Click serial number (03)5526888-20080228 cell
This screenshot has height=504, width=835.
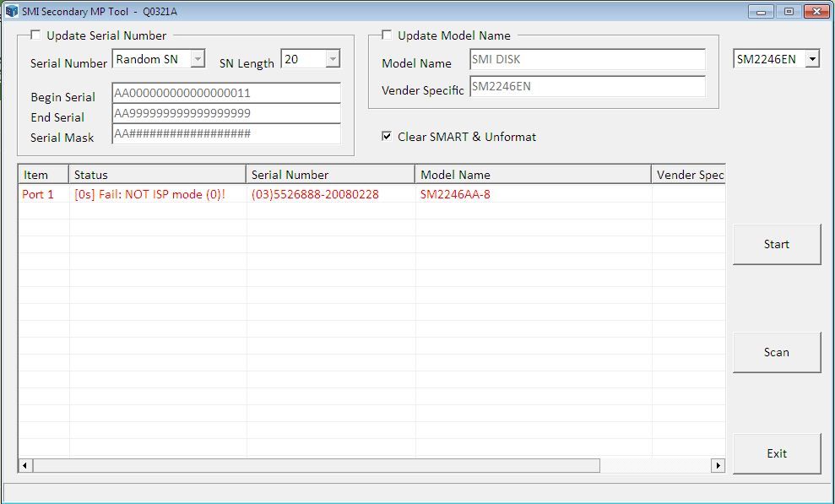315,194
